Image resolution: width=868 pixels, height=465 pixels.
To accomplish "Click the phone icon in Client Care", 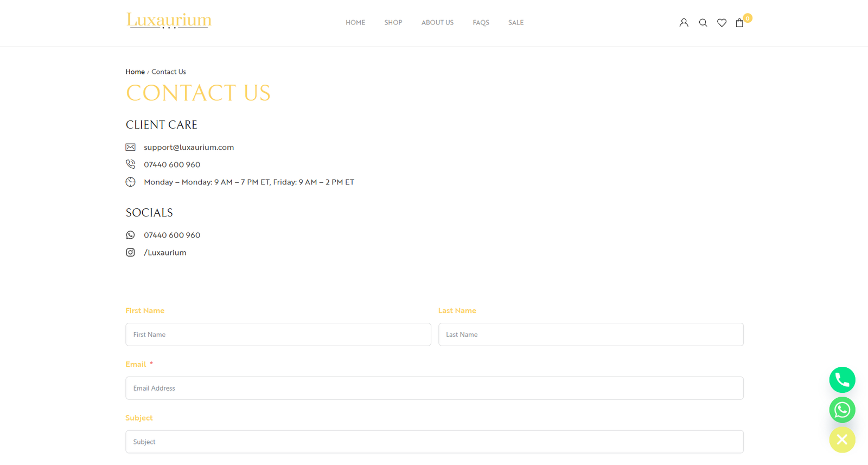I will pos(130,164).
